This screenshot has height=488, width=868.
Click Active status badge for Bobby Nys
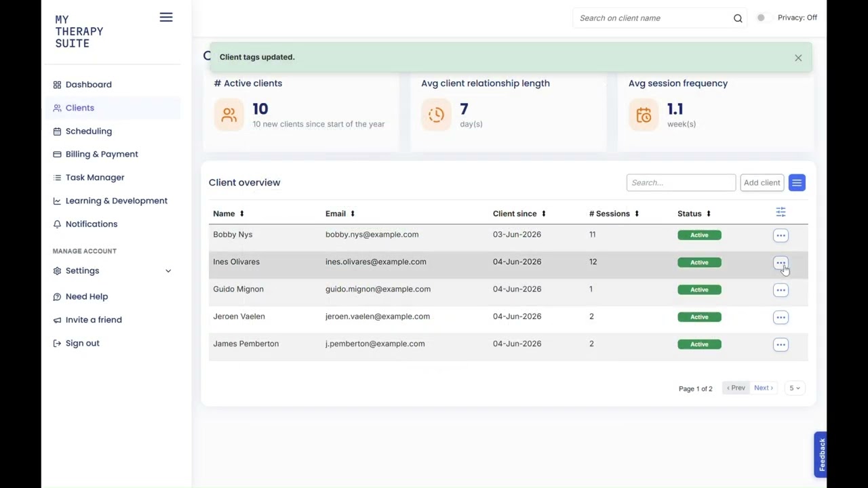tap(699, 235)
